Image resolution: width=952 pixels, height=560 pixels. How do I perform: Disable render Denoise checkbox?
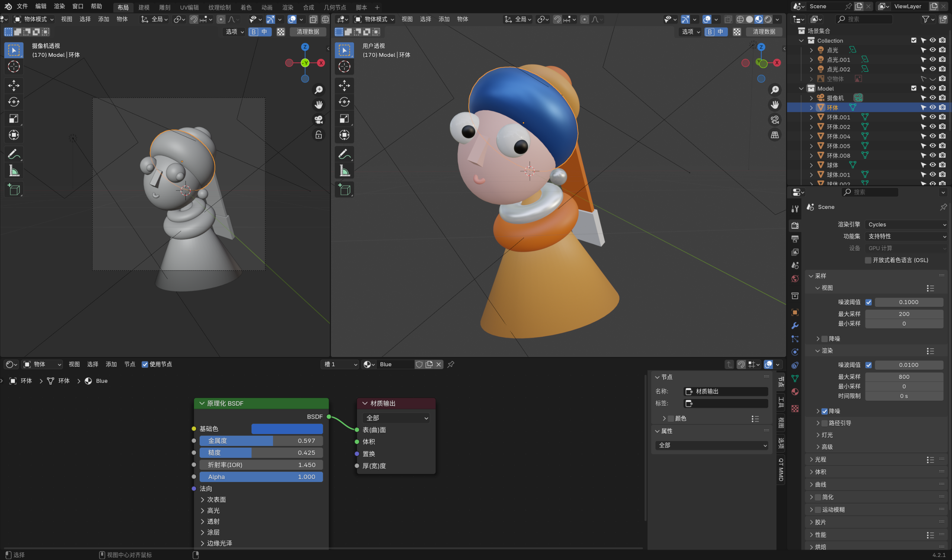coord(824,412)
